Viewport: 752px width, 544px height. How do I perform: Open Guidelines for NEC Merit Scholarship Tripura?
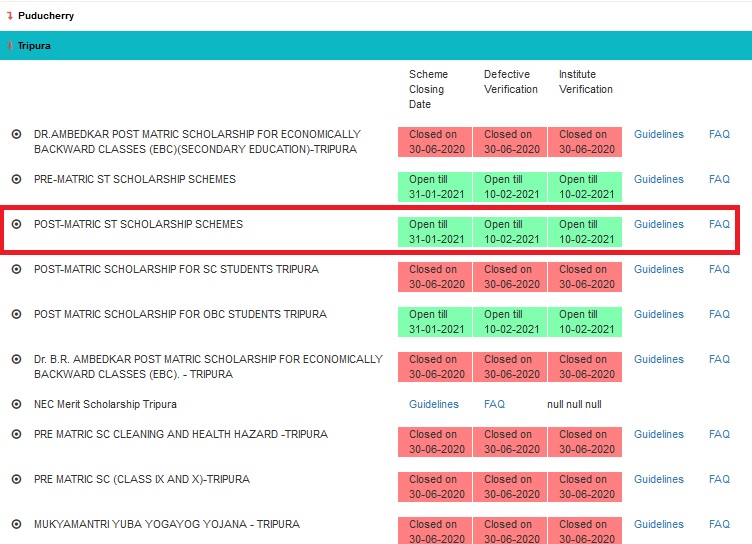click(x=433, y=404)
